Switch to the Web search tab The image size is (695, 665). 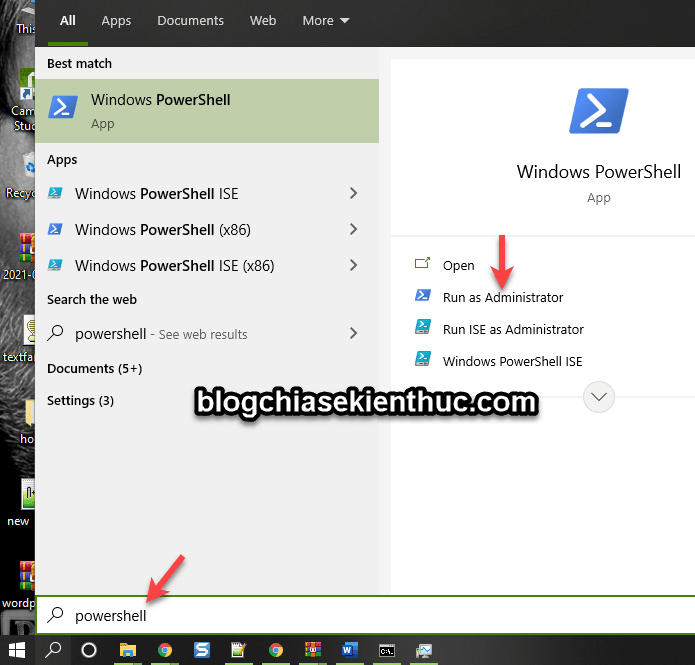263,21
